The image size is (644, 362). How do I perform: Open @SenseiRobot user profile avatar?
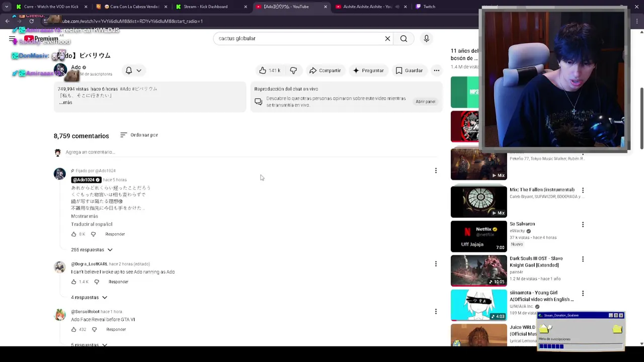coord(60,315)
